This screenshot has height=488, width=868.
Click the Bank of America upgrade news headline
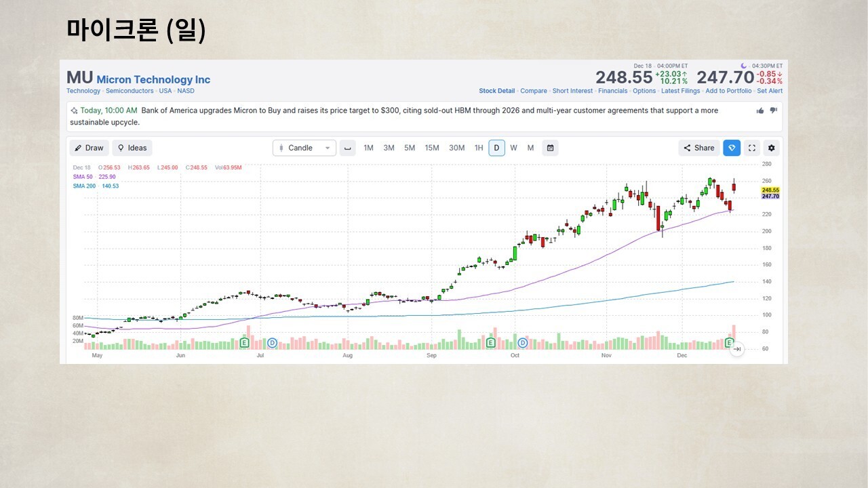coord(394,117)
